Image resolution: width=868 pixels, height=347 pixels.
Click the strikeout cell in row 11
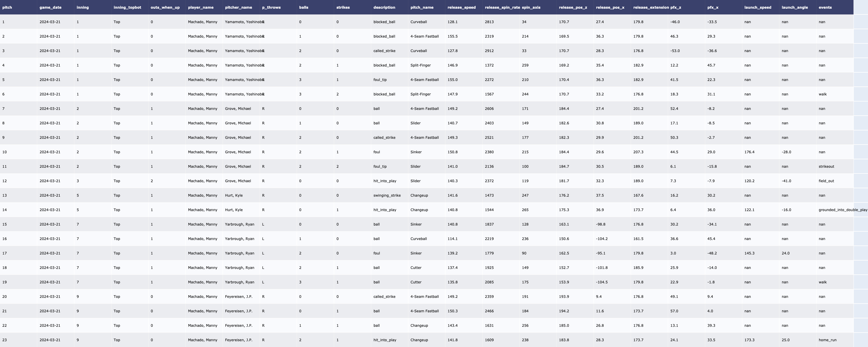pyautogui.click(x=826, y=167)
